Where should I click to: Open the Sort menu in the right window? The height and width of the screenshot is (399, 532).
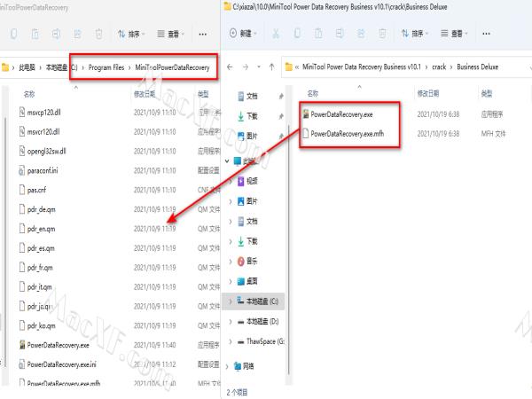click(415, 34)
